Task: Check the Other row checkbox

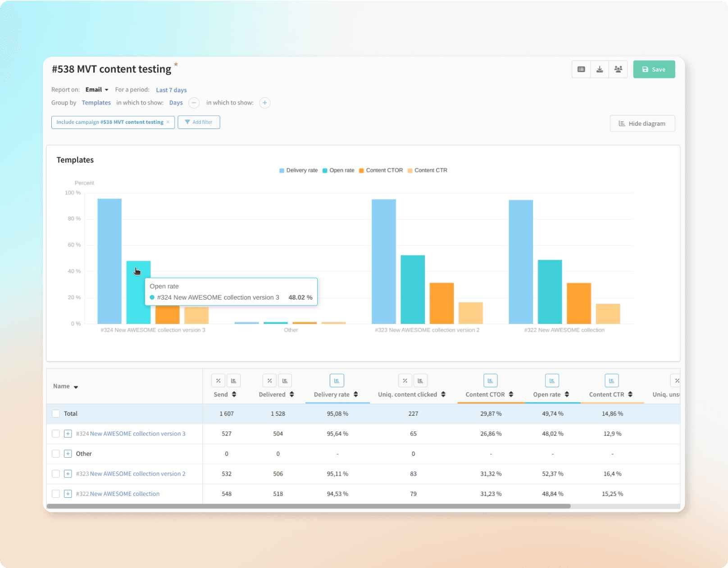Action: (x=56, y=454)
